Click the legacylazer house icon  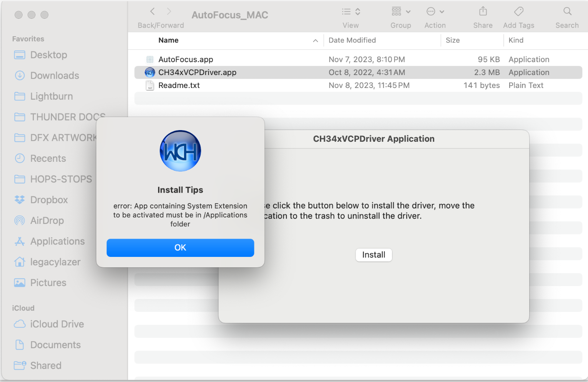20,262
